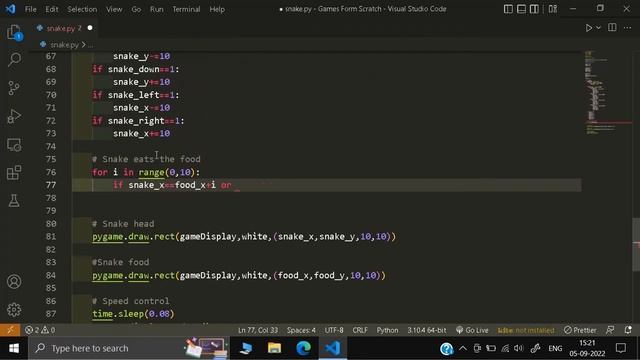Click line number 77 in gutter
The height and width of the screenshot is (360, 640).
pos(51,185)
